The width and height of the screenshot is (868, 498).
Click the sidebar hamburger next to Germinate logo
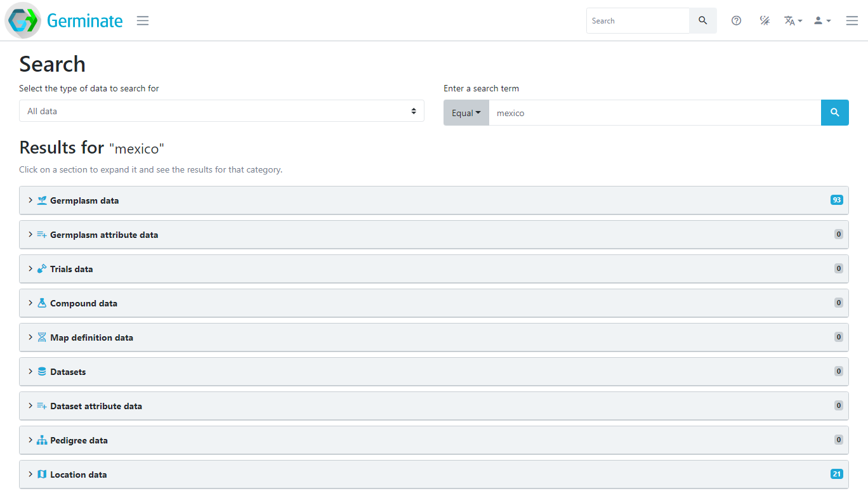click(x=142, y=20)
